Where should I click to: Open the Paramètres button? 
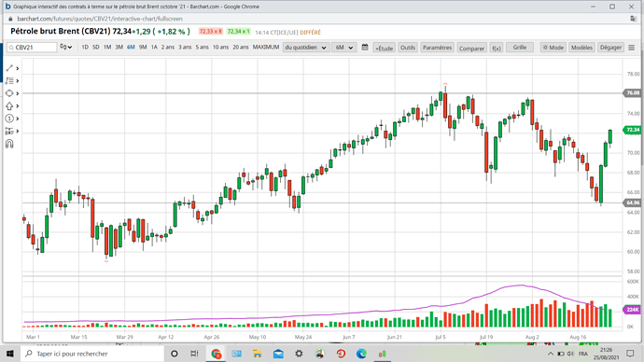[x=437, y=48]
